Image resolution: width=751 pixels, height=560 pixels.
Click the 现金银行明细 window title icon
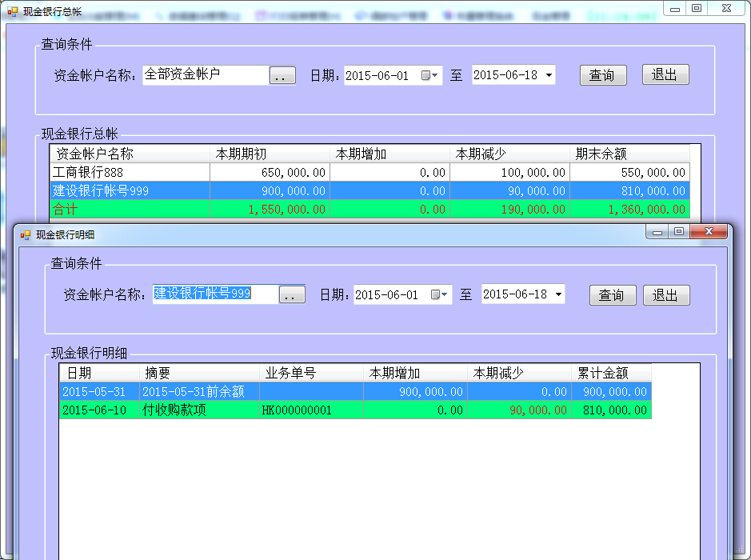pos(25,234)
